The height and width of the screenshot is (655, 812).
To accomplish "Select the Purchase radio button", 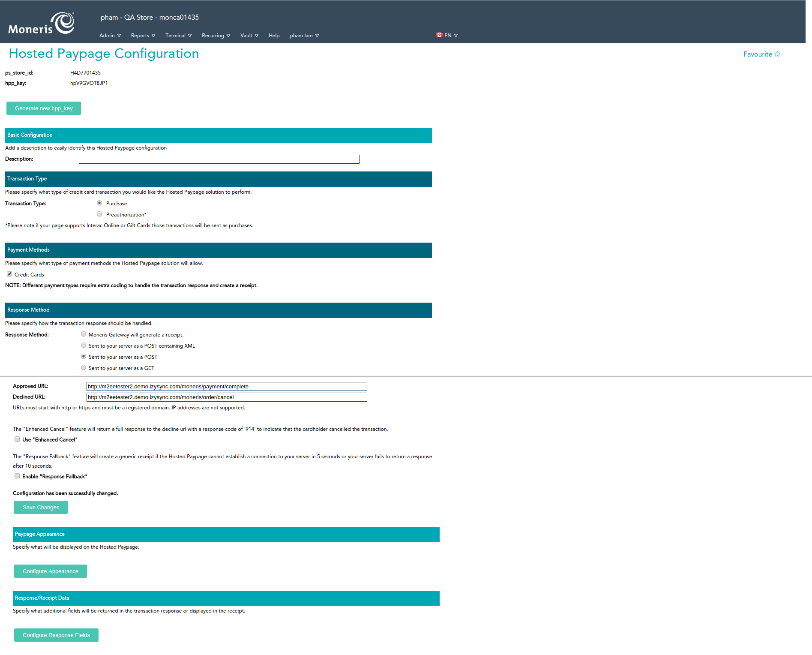I will [x=99, y=203].
